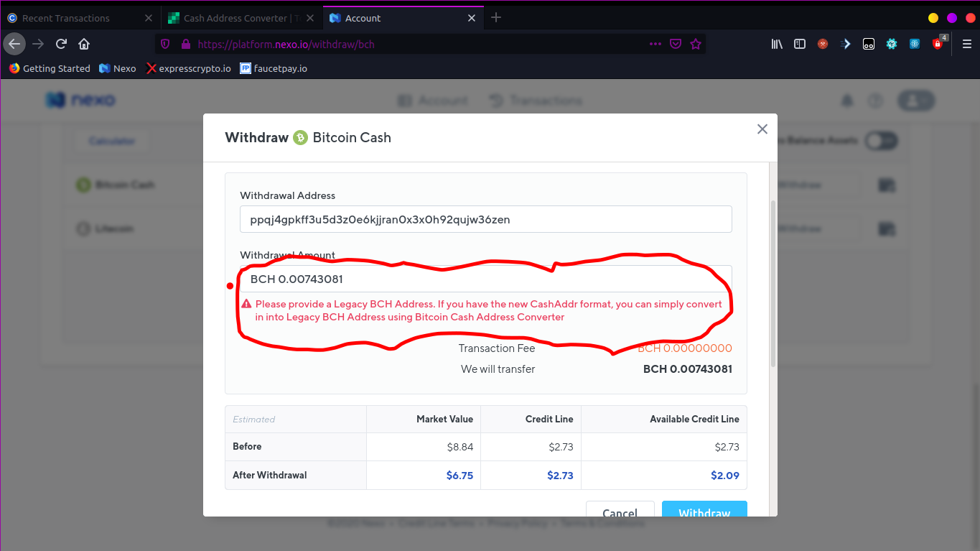Switch to the Recent Transactions browser tab

click(x=80, y=18)
